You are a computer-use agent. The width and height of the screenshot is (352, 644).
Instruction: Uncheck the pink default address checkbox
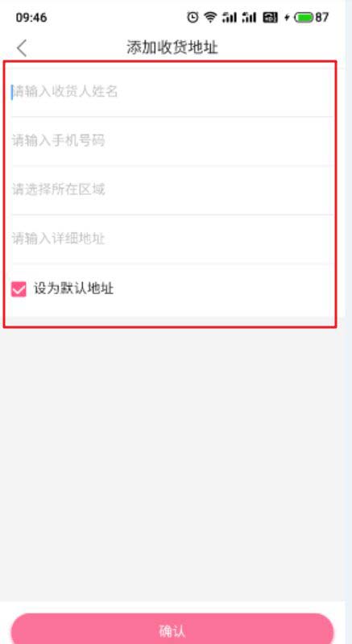coord(19,289)
